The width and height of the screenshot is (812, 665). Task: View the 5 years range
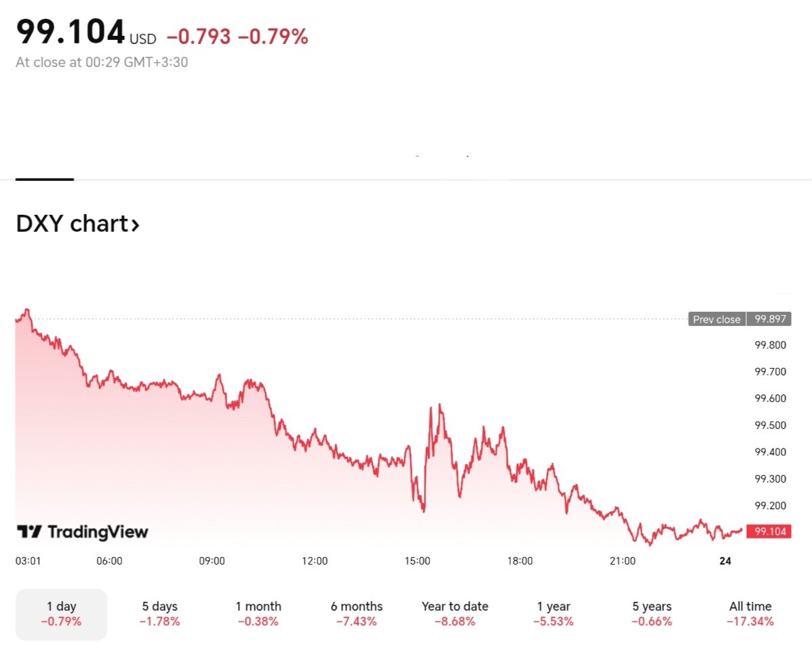[x=651, y=613]
